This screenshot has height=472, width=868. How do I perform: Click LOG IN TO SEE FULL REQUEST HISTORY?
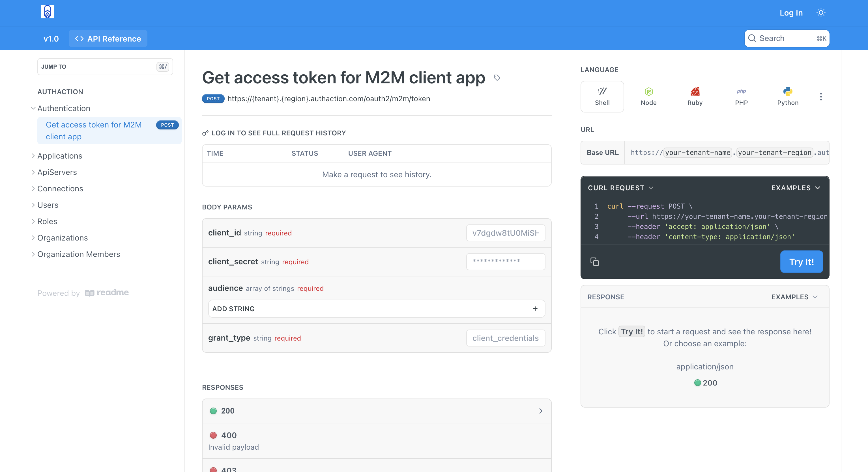click(x=278, y=133)
